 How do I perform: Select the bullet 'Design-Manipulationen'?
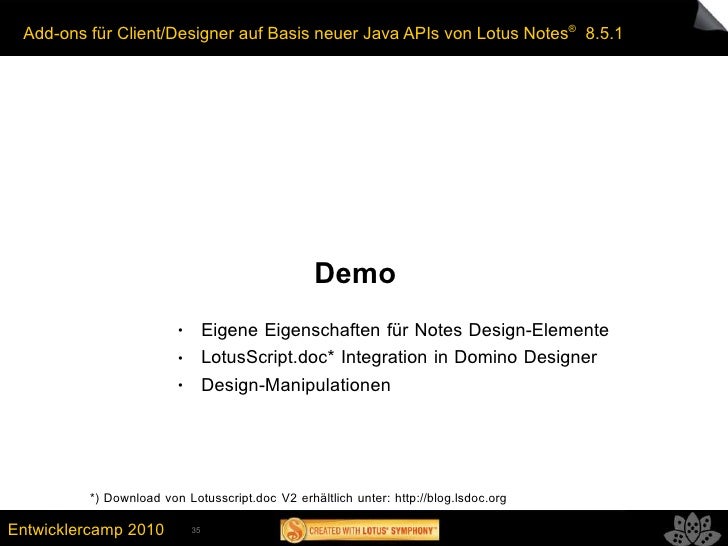[x=296, y=385]
